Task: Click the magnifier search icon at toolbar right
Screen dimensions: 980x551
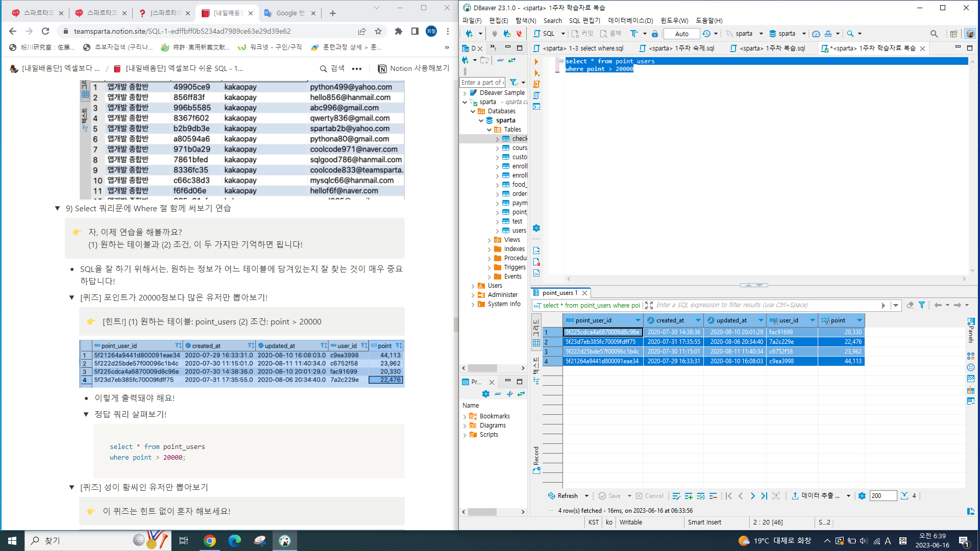Action: click(934, 34)
